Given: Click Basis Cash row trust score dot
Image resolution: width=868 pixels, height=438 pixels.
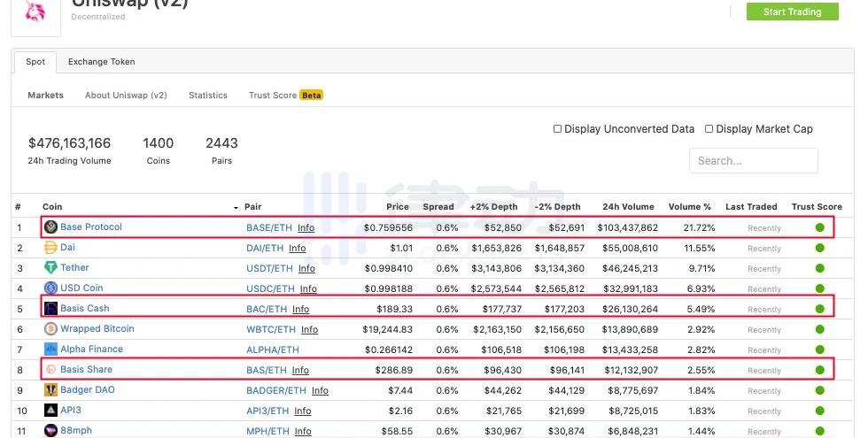Looking at the screenshot, I should 820,309.
